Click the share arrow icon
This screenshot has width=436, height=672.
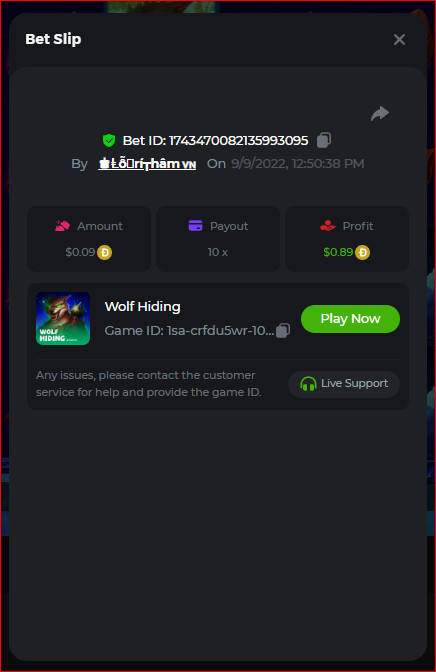click(380, 114)
